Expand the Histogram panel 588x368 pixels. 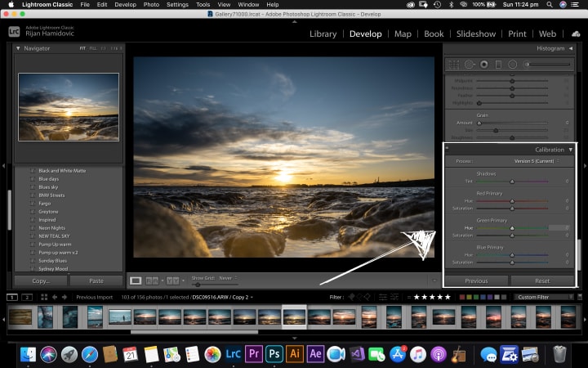pyautogui.click(x=571, y=48)
